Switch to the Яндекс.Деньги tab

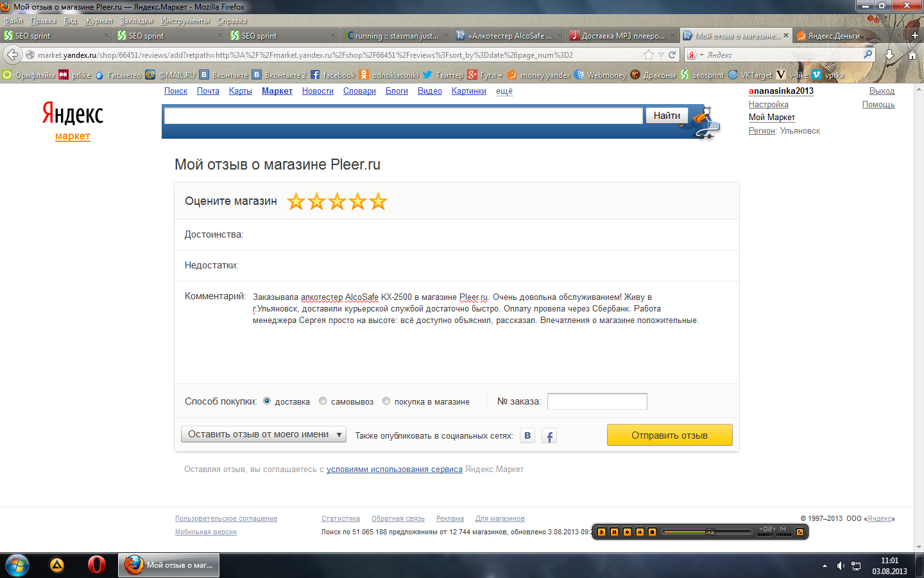(850, 35)
